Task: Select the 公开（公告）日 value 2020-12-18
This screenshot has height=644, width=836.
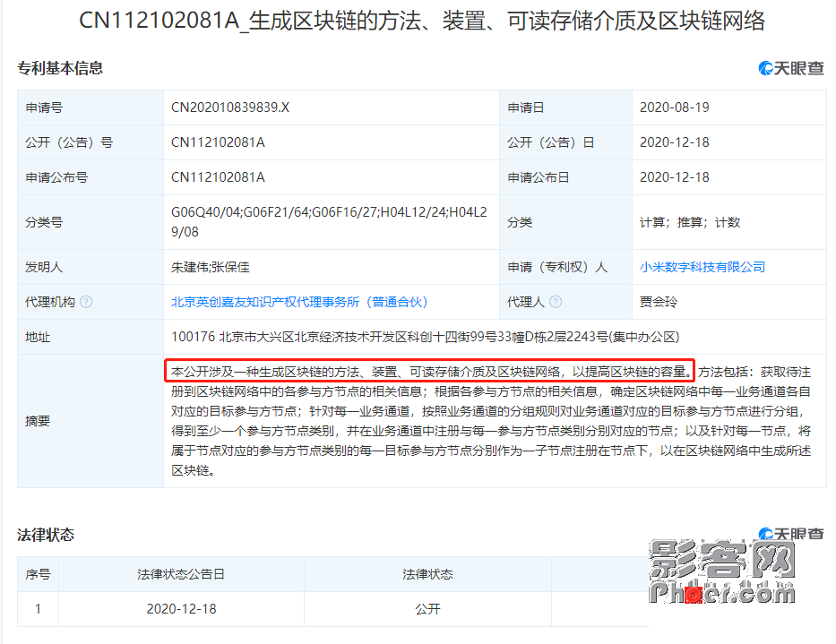Action: [x=675, y=142]
